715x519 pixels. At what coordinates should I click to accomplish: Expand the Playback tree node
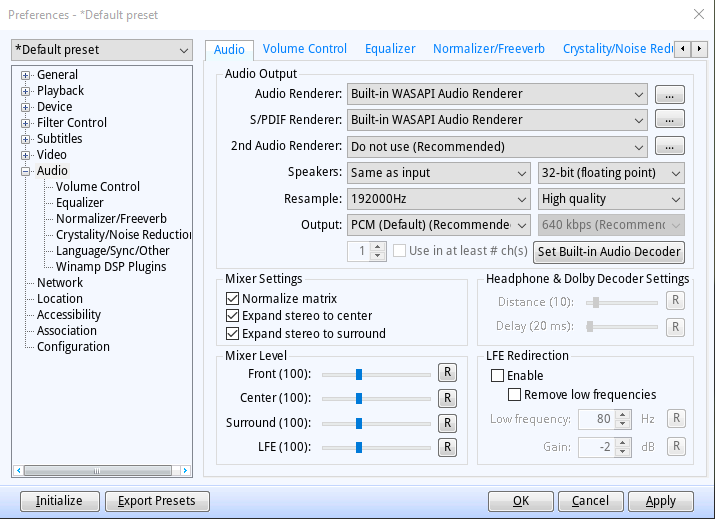26,91
